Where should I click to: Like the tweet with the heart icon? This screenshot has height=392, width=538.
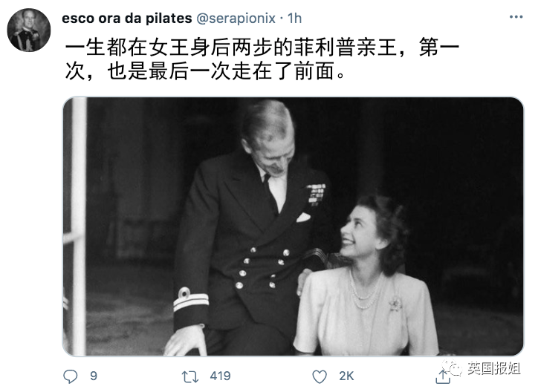[320, 376]
